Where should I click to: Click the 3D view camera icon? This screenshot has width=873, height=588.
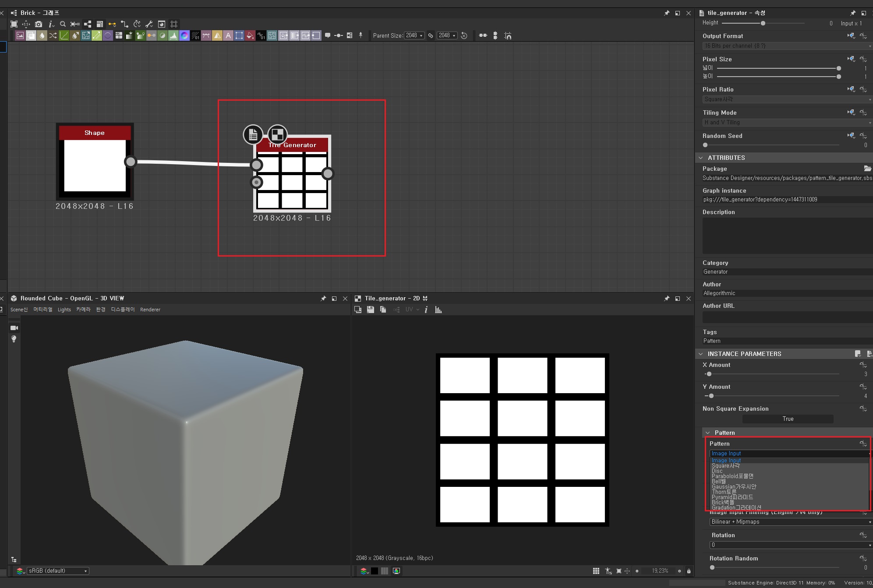[x=14, y=328]
